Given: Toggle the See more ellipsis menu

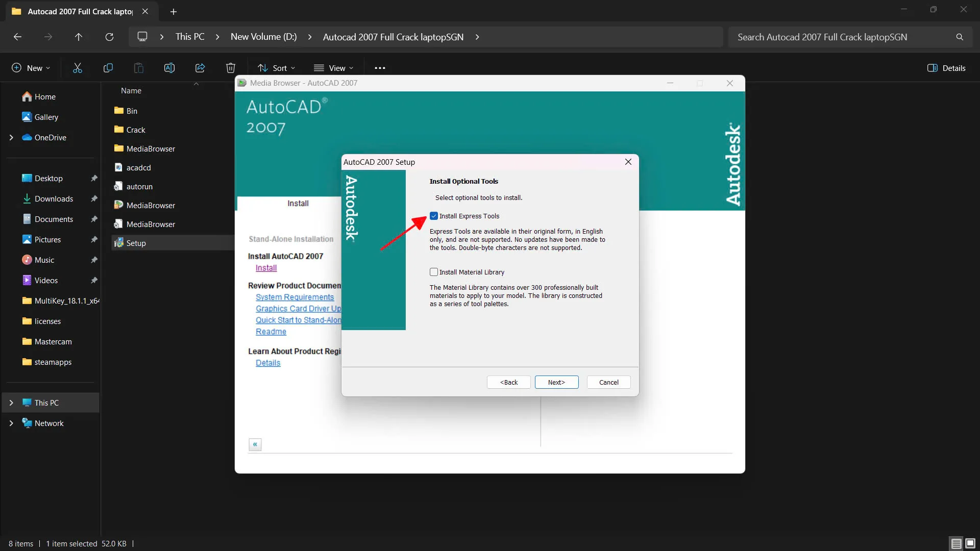Looking at the screenshot, I should pos(380,67).
